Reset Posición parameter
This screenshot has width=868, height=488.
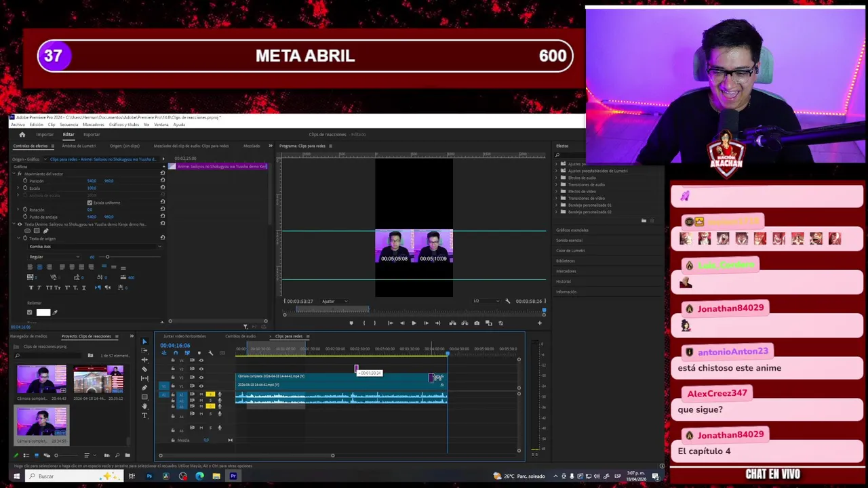click(162, 180)
